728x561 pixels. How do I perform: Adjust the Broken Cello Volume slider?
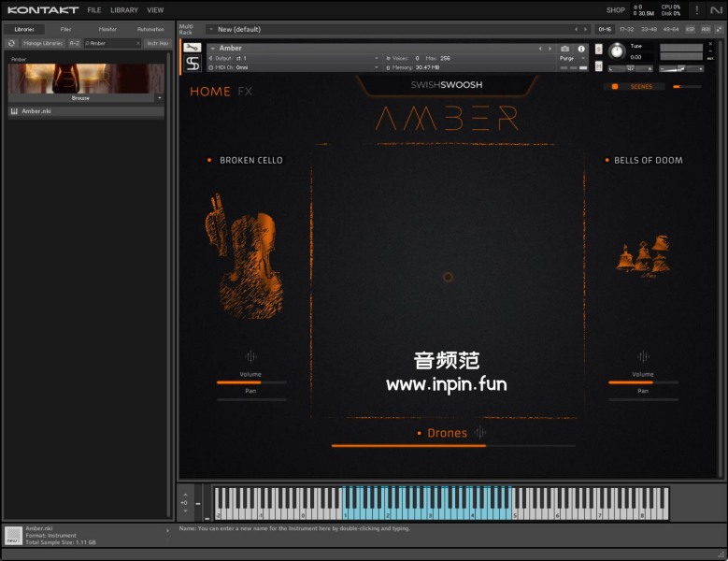tap(251, 382)
